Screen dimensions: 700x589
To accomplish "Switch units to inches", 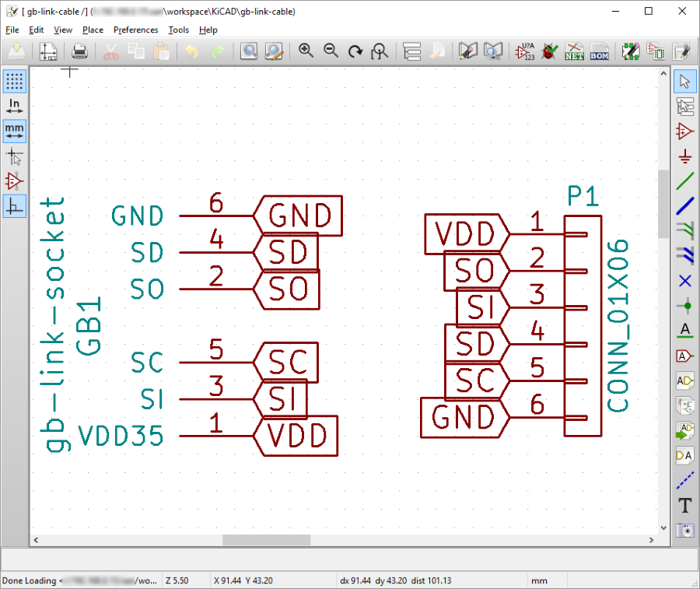I will coord(14,107).
